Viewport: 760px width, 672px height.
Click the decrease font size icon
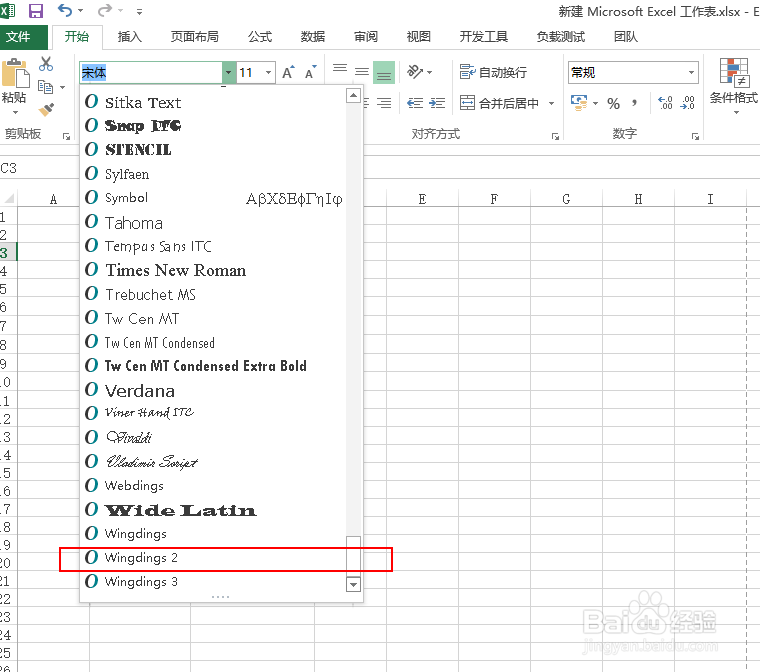pos(310,72)
